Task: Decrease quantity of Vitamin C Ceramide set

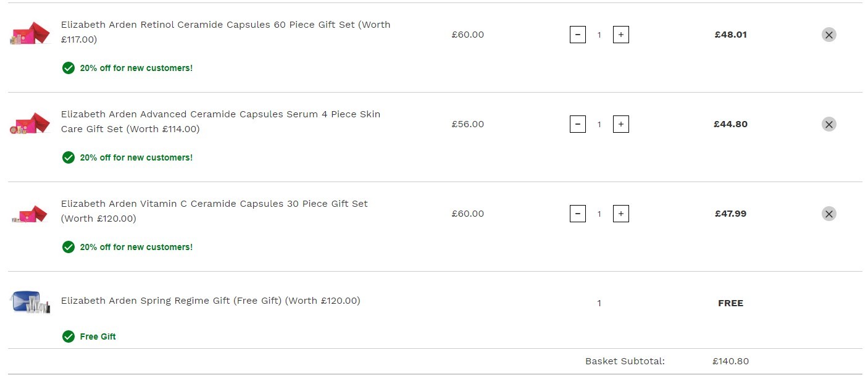Action: point(578,214)
